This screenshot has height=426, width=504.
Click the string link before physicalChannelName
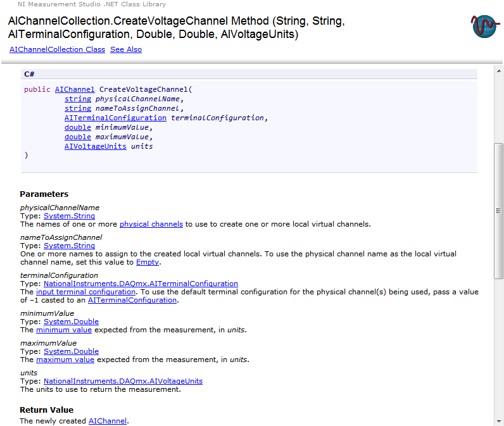click(x=78, y=99)
